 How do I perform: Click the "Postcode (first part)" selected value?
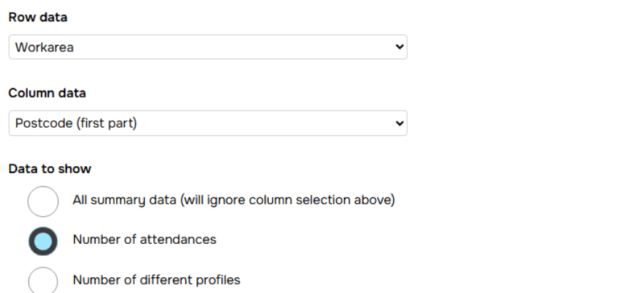click(76, 123)
